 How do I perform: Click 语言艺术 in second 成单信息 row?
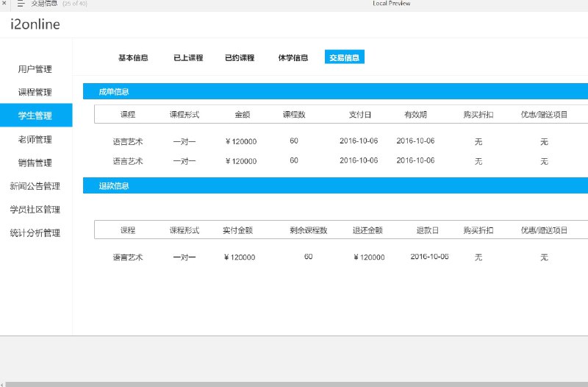(x=128, y=161)
